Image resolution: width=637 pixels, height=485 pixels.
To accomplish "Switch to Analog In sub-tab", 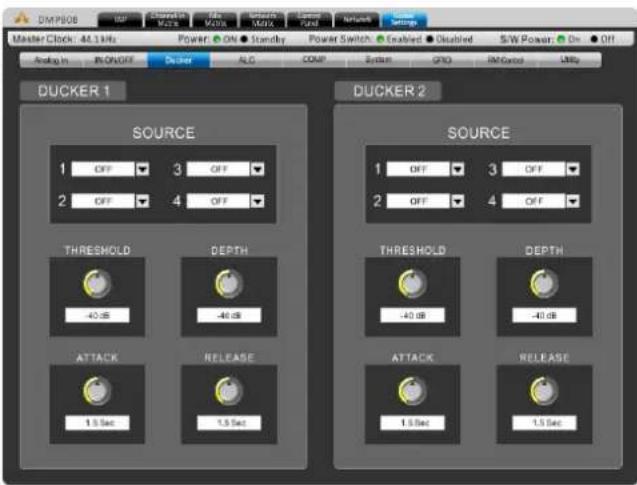I will 51,60.
